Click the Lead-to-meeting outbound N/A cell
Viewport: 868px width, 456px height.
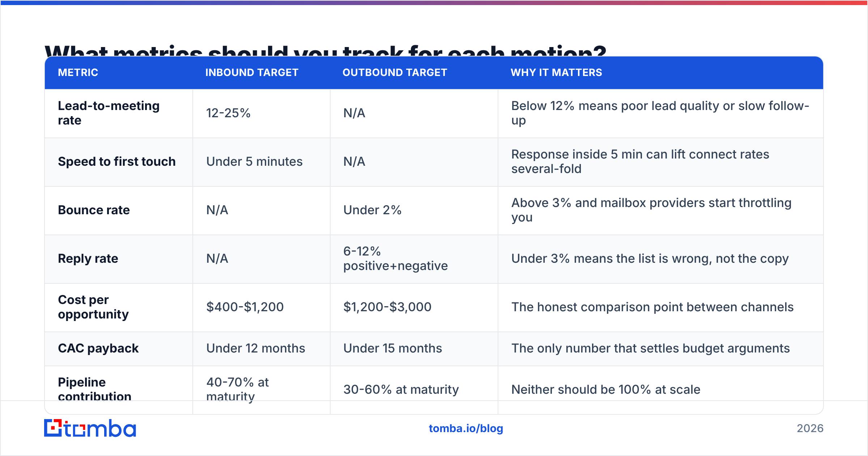354,113
